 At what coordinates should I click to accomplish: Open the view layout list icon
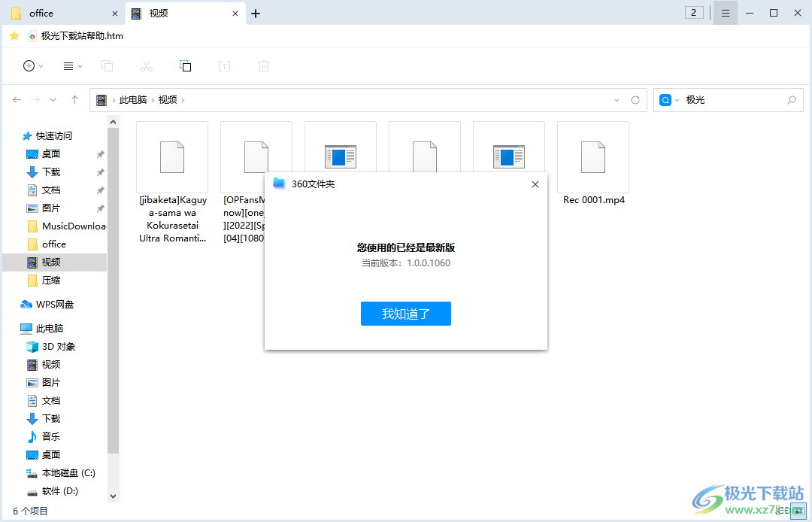(x=68, y=66)
